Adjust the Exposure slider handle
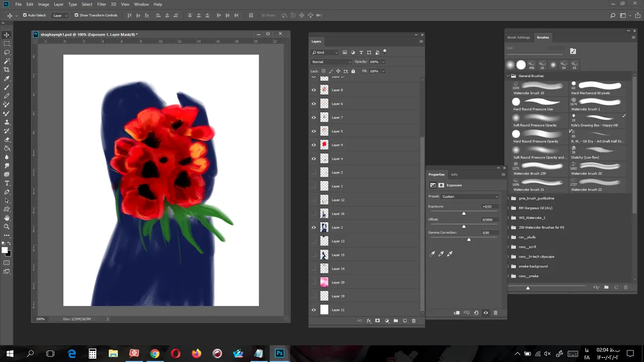The image size is (644, 362). tap(464, 213)
